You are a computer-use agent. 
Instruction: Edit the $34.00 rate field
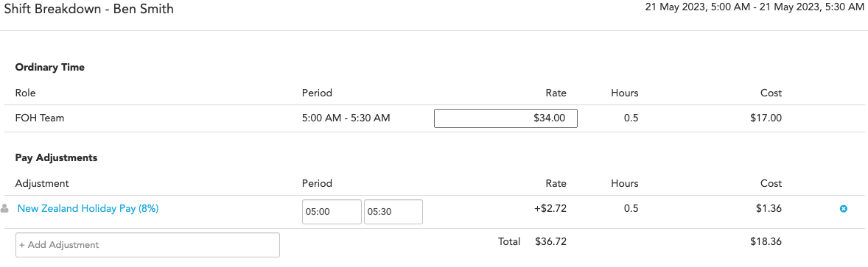(505, 118)
